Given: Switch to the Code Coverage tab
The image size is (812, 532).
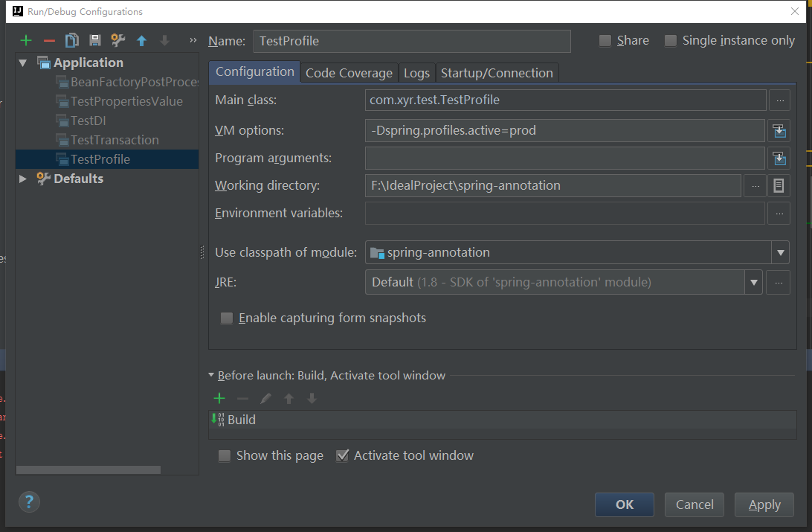Looking at the screenshot, I should tap(349, 73).
